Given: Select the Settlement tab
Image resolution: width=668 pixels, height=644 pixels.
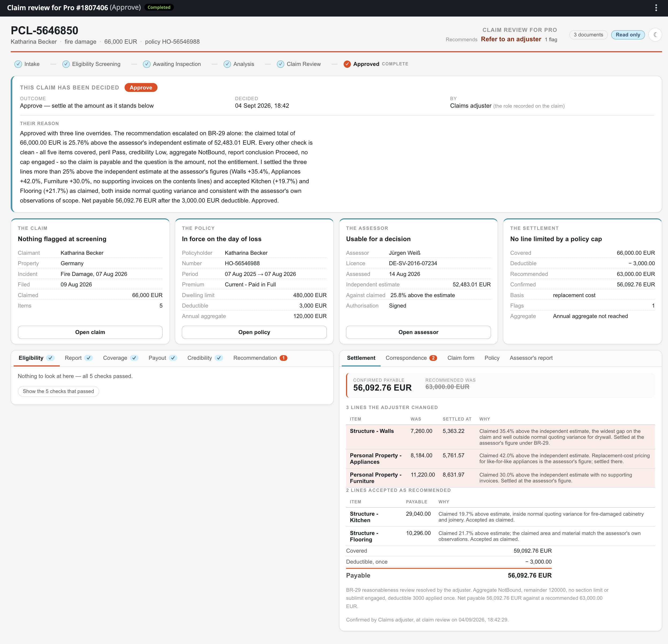Looking at the screenshot, I should pos(361,358).
